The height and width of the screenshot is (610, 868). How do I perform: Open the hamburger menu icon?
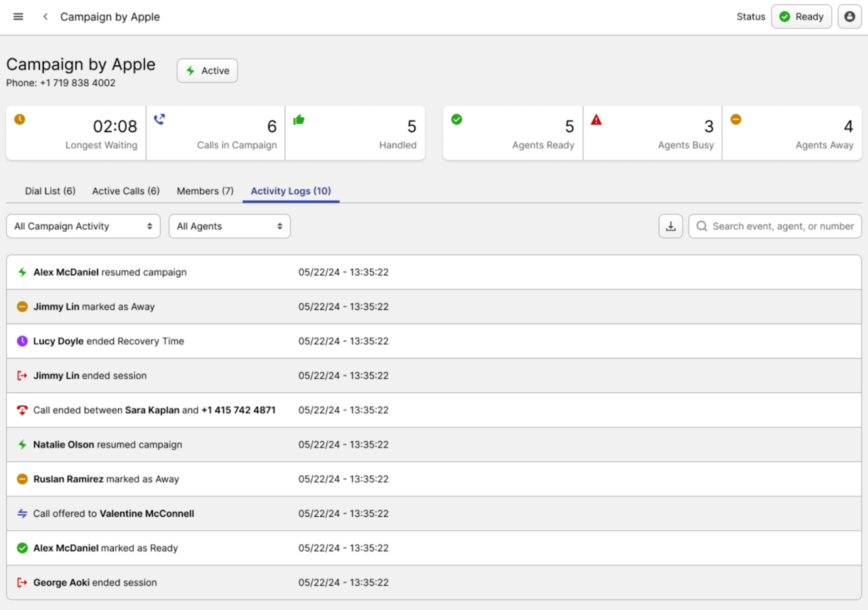[18, 17]
